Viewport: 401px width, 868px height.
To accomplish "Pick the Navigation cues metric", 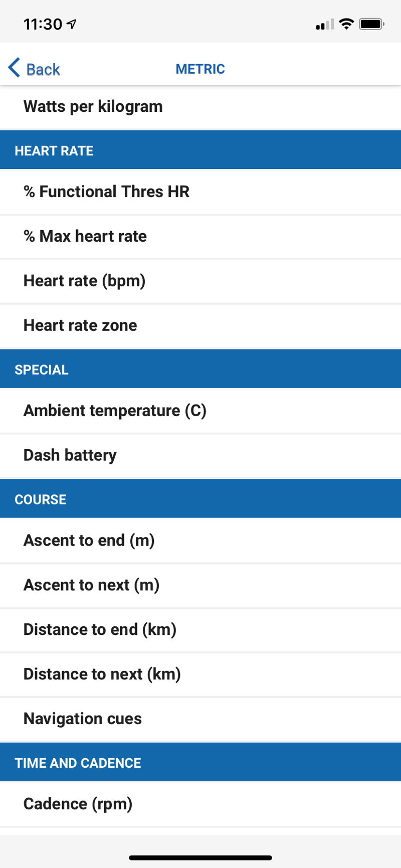I will pos(83,719).
